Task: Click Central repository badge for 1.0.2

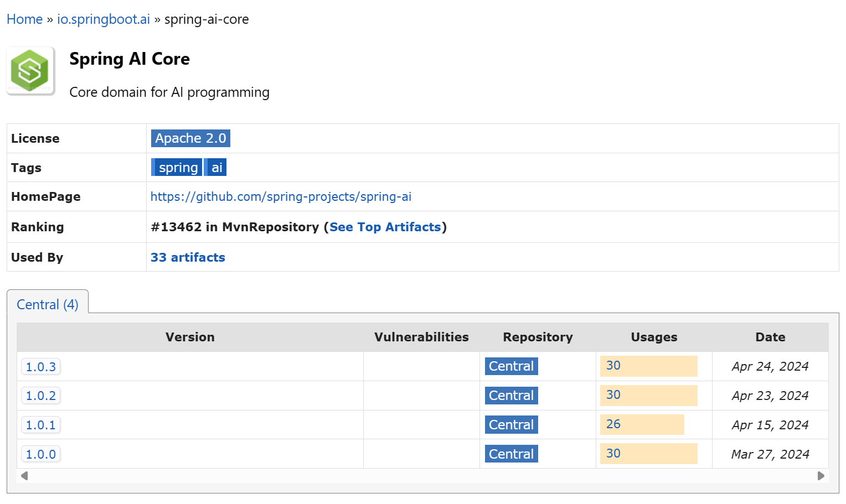Action: [x=511, y=396]
